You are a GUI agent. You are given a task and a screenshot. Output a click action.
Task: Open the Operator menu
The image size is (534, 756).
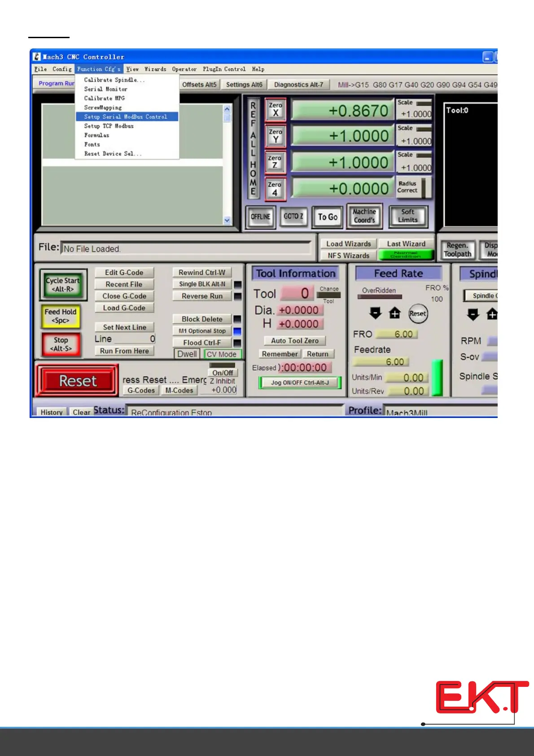184,69
